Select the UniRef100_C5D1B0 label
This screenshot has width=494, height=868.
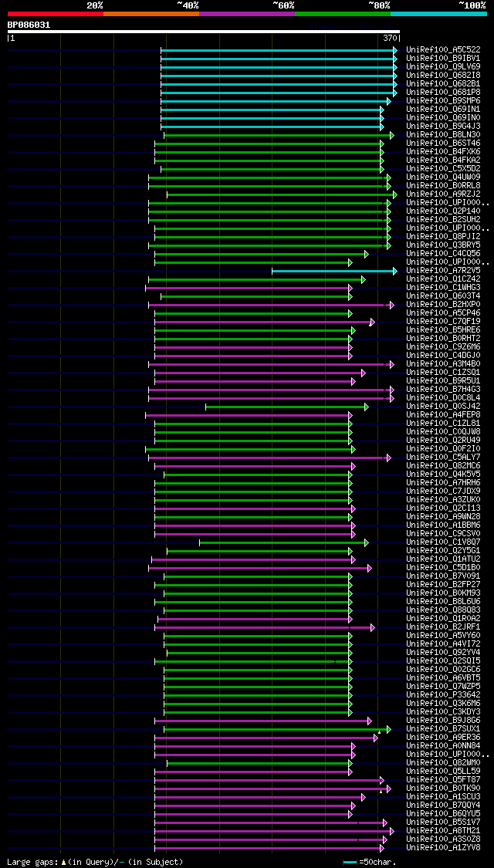tap(443, 567)
